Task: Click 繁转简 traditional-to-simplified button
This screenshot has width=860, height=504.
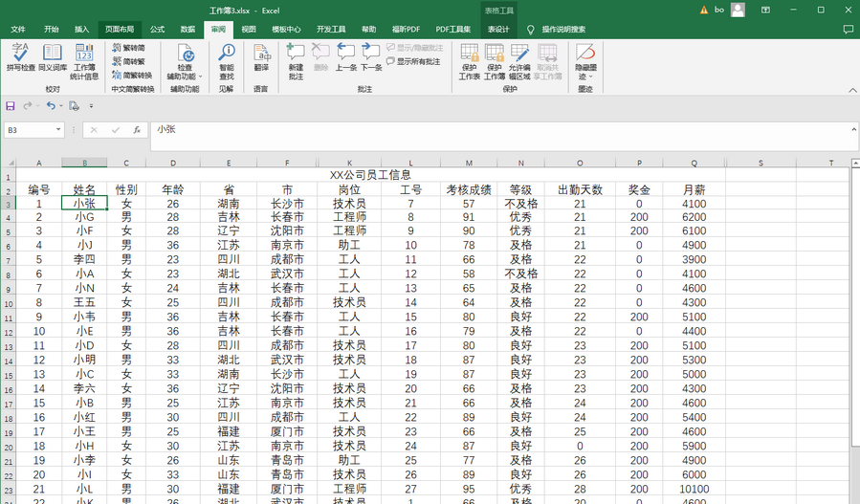Action: [x=128, y=47]
